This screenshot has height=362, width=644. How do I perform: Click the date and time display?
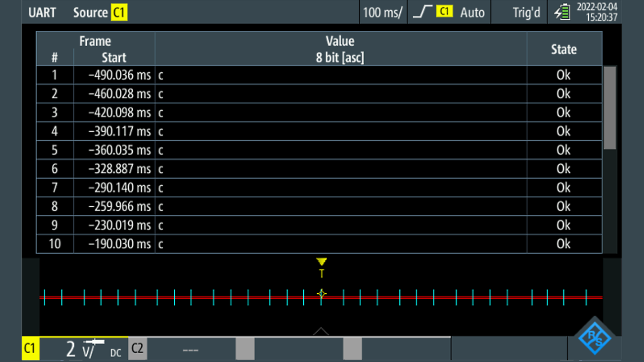pyautogui.click(x=597, y=12)
